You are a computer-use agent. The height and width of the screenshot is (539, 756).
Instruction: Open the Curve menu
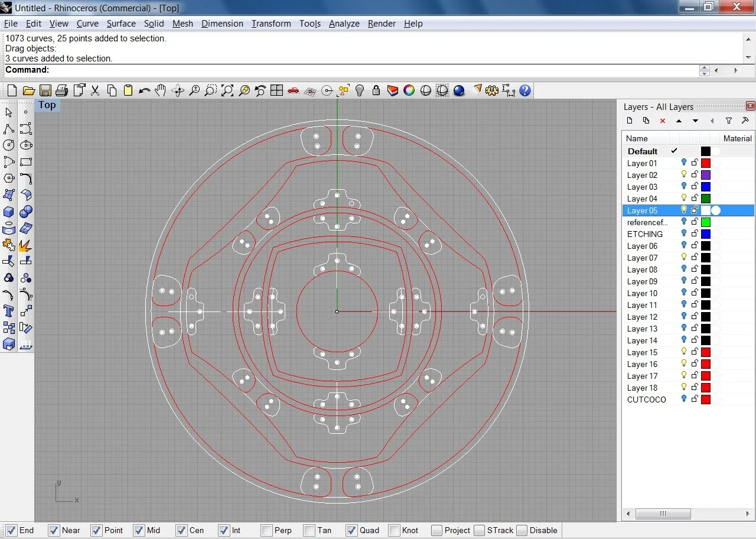[x=87, y=24]
